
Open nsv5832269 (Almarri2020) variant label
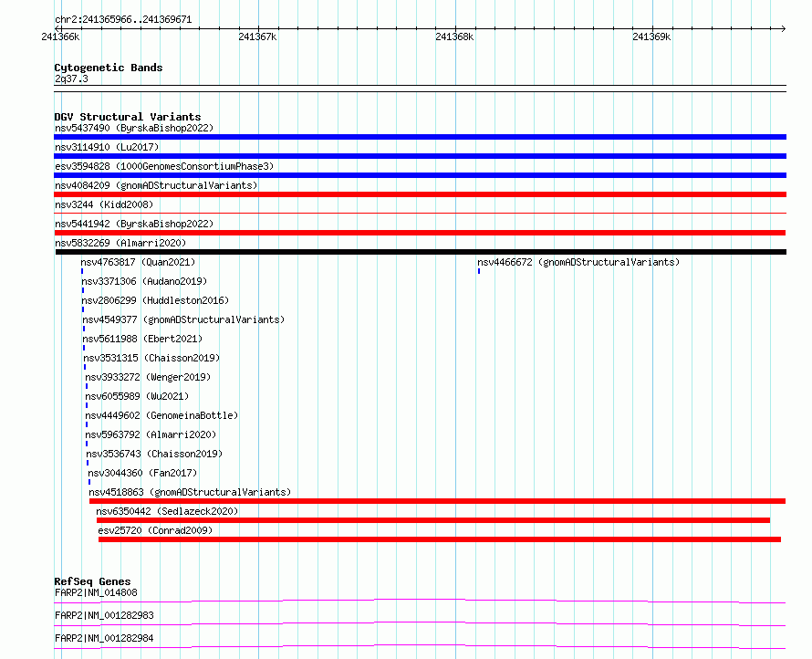120,243
